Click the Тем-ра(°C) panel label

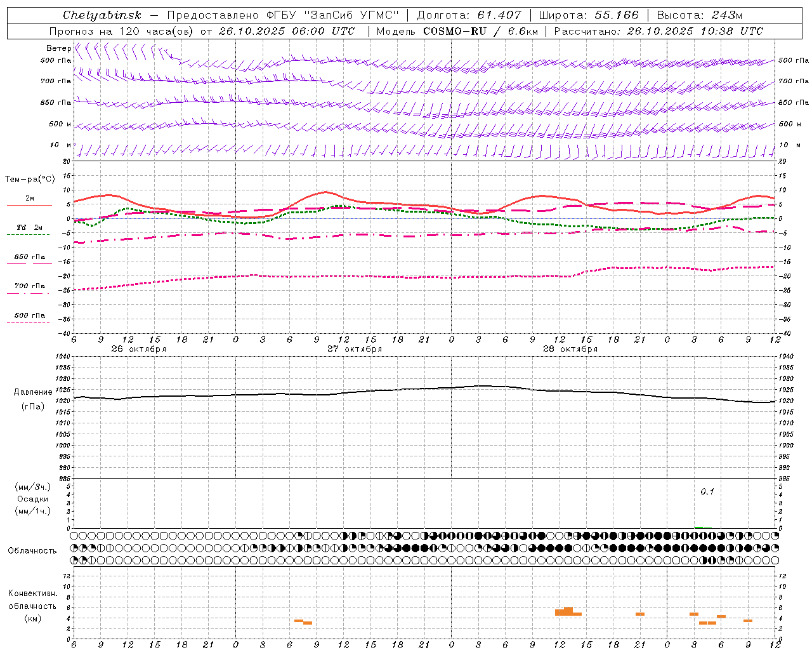click(x=30, y=180)
